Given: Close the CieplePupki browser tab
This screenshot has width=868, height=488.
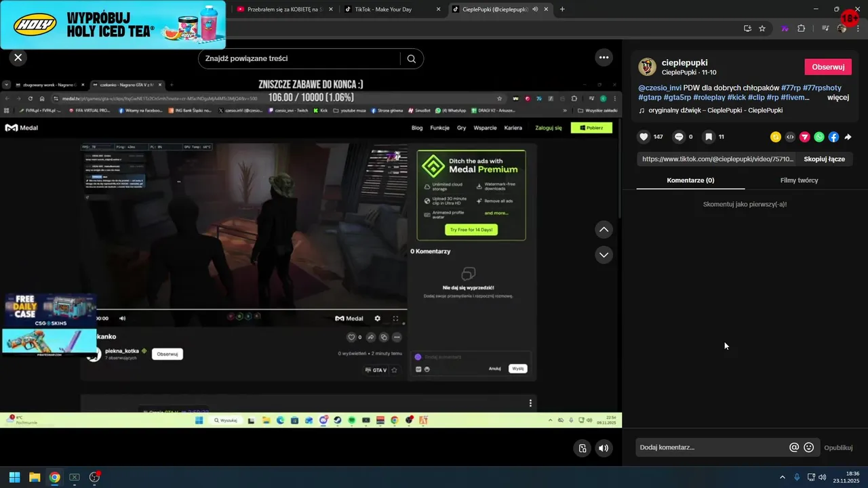Looking at the screenshot, I should point(547,9).
